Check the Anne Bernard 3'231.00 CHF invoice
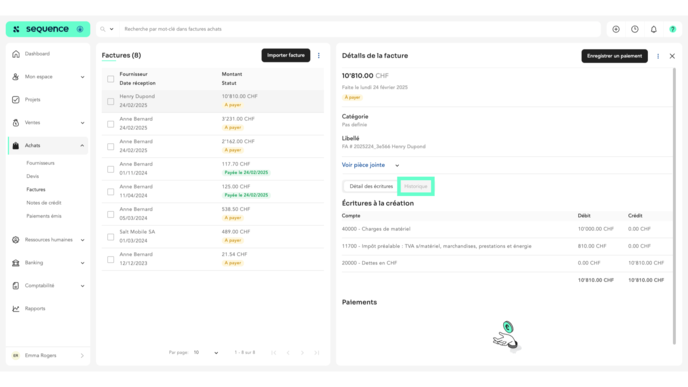Viewport: 688px width, 387px height. click(x=111, y=124)
